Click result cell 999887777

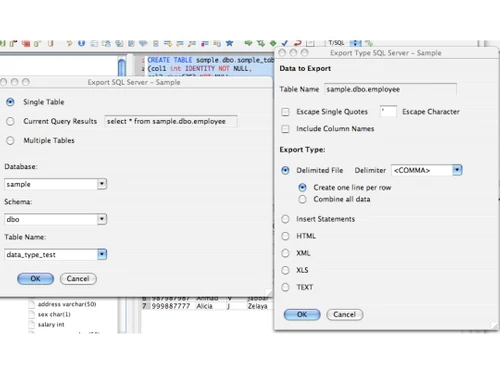pyautogui.click(x=171, y=306)
